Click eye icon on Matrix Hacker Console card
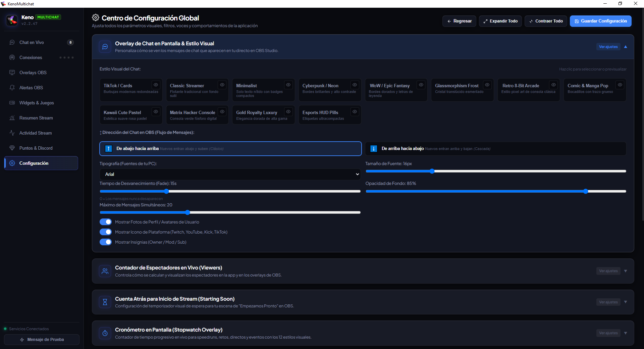This screenshot has height=349, width=644. click(x=222, y=111)
